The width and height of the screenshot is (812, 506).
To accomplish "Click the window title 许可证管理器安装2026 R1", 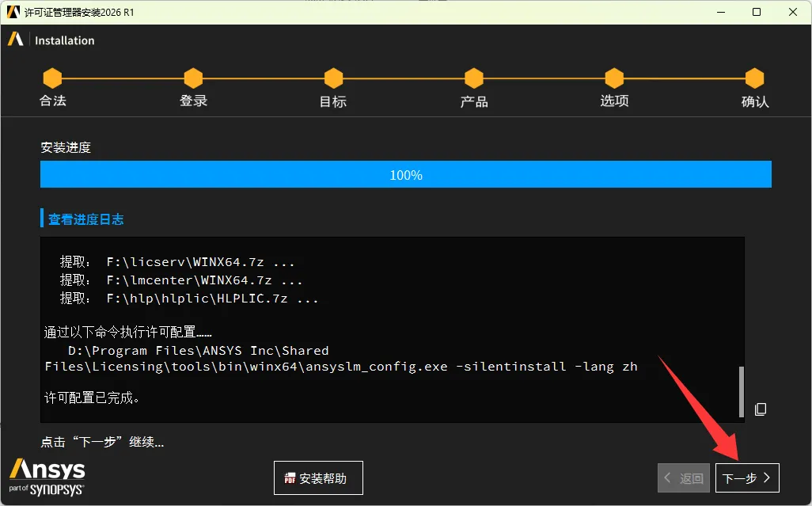I will (79, 12).
